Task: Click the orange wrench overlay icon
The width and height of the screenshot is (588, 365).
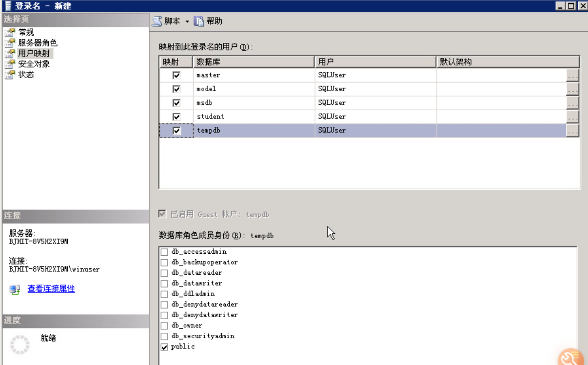Action: point(570,357)
